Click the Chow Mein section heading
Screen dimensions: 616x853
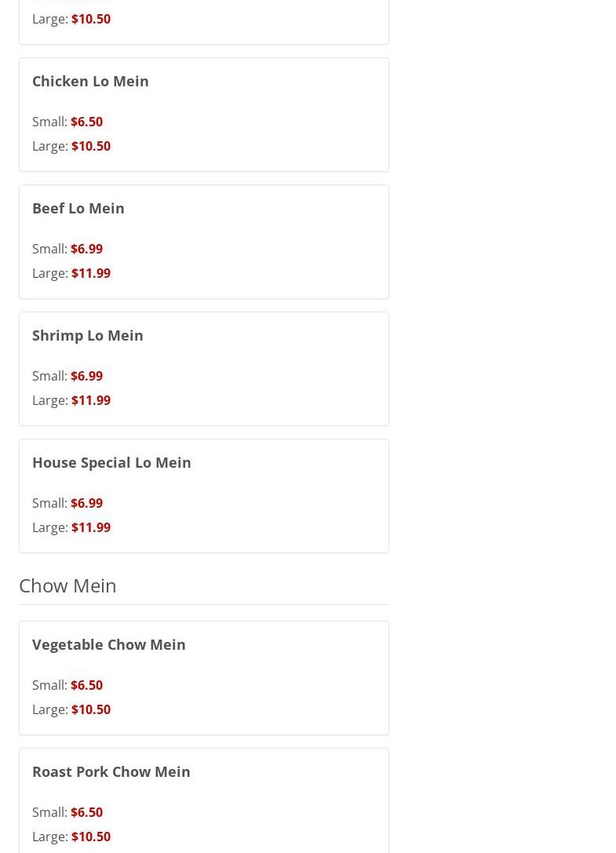coord(67,586)
